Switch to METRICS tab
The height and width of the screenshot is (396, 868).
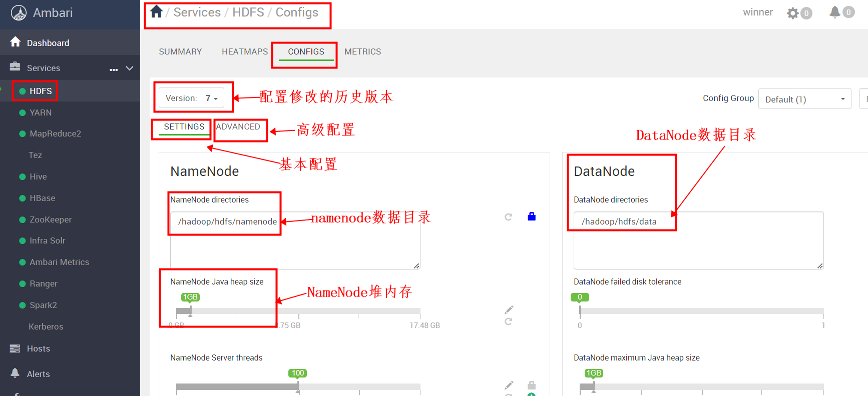point(362,51)
